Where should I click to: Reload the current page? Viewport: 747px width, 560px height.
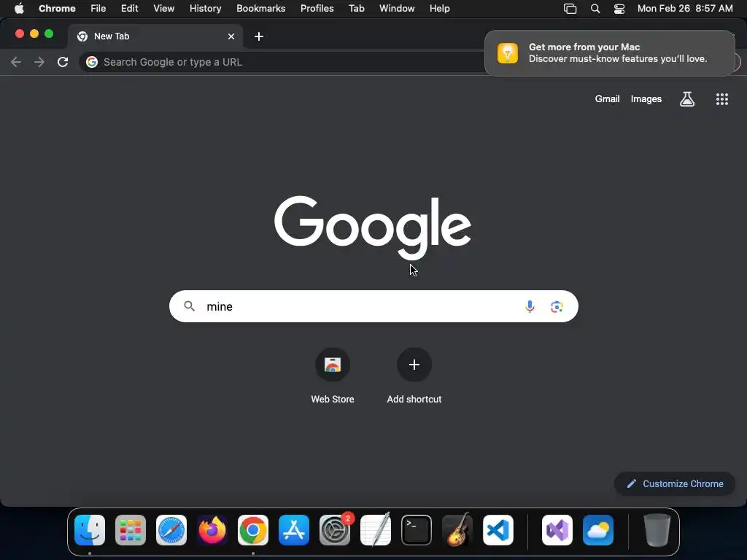click(x=63, y=62)
